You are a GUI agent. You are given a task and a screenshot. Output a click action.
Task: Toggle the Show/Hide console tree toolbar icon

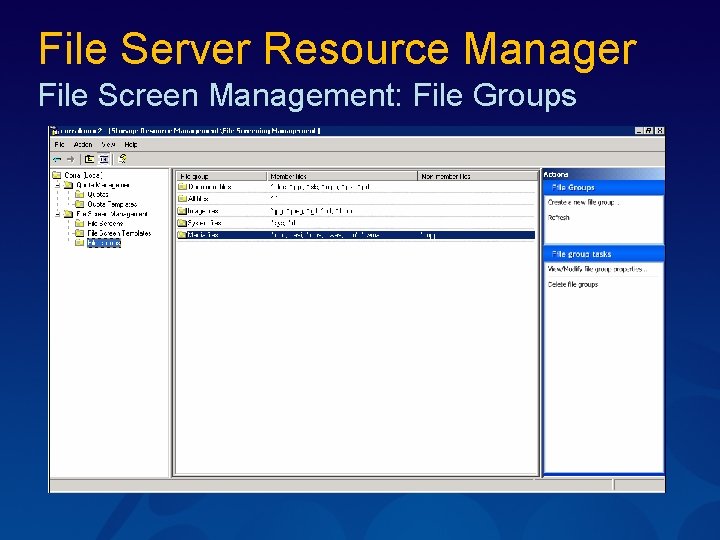[104, 159]
